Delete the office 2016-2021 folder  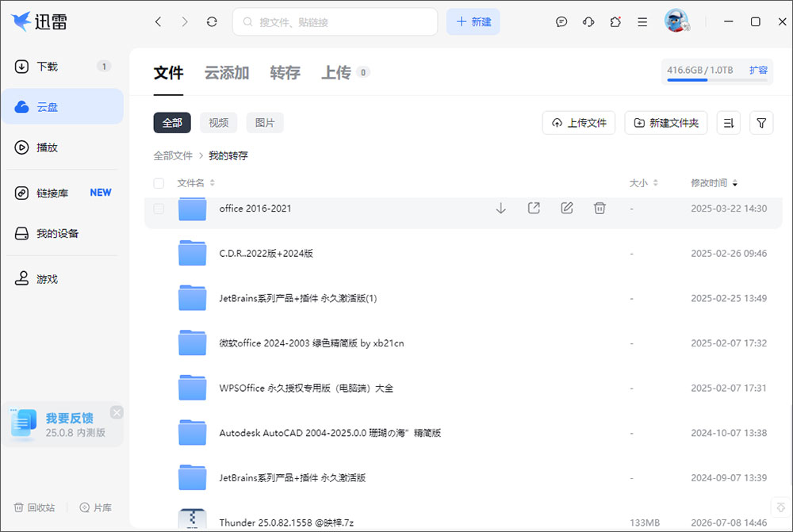[x=600, y=208]
